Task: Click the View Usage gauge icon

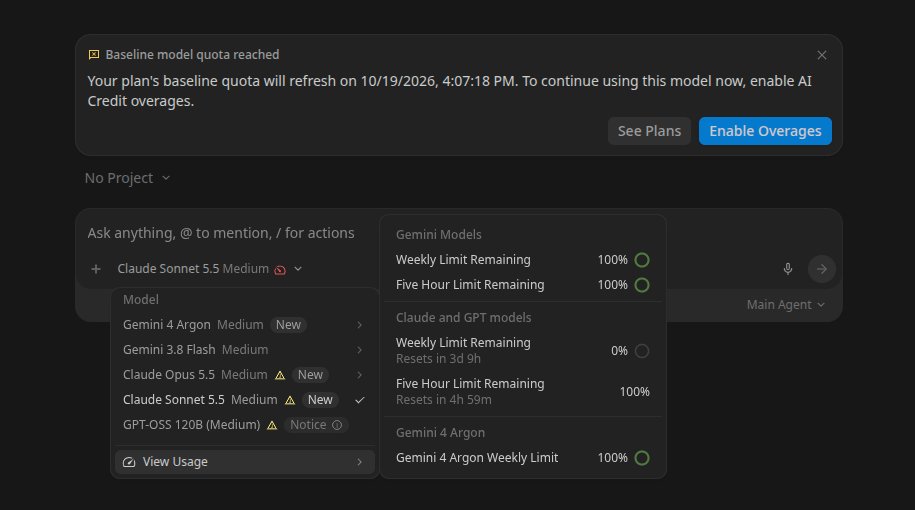Action: (x=129, y=462)
